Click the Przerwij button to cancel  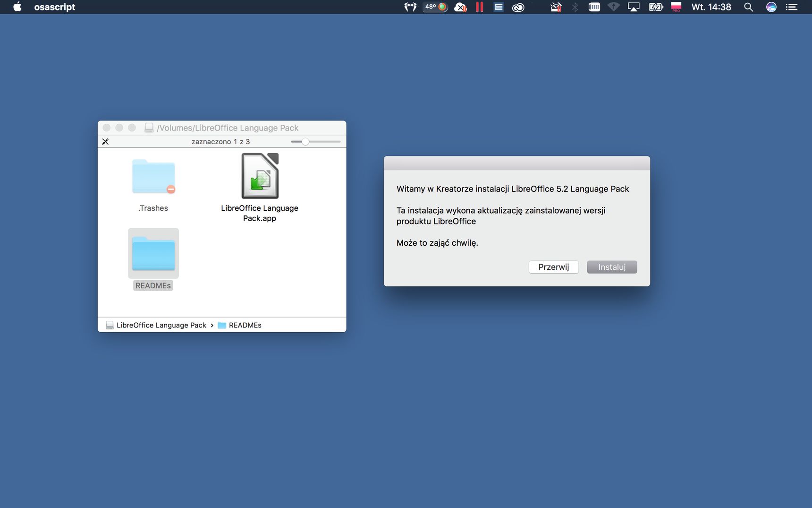click(x=553, y=267)
